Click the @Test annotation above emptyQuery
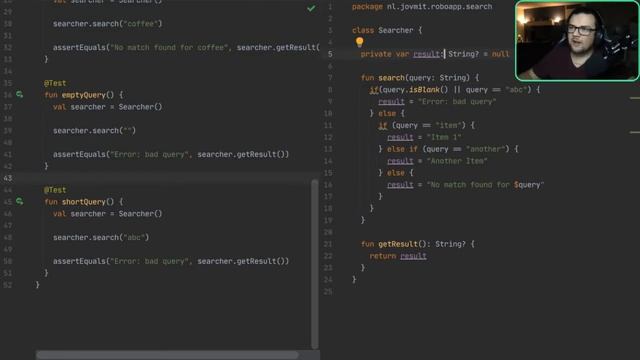 pos(55,83)
